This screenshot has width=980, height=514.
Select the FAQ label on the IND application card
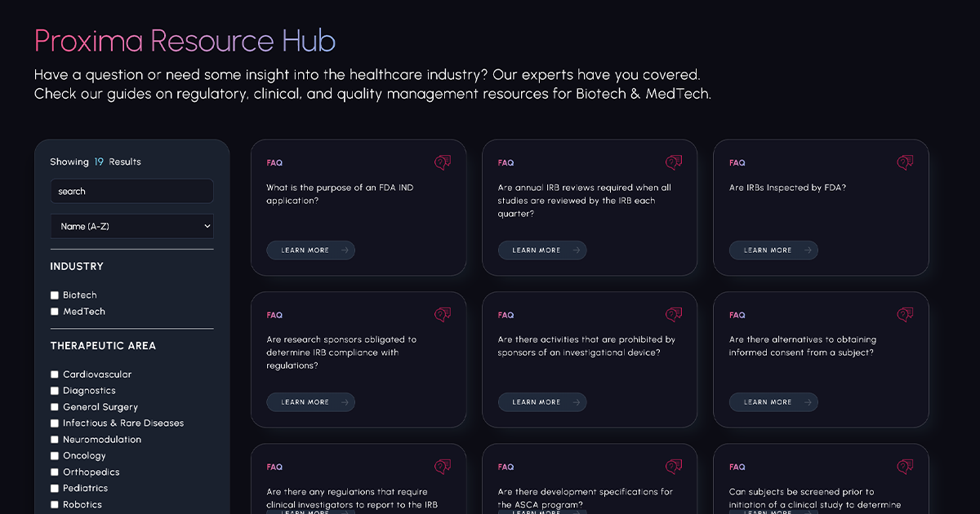tap(274, 163)
